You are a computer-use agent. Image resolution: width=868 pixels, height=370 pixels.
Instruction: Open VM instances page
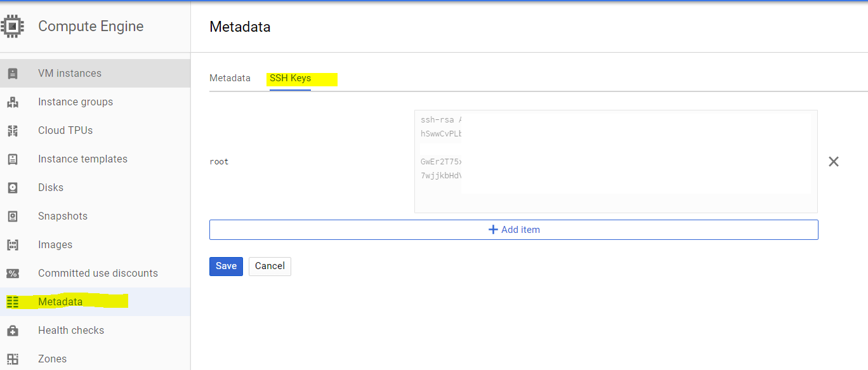[95, 73]
